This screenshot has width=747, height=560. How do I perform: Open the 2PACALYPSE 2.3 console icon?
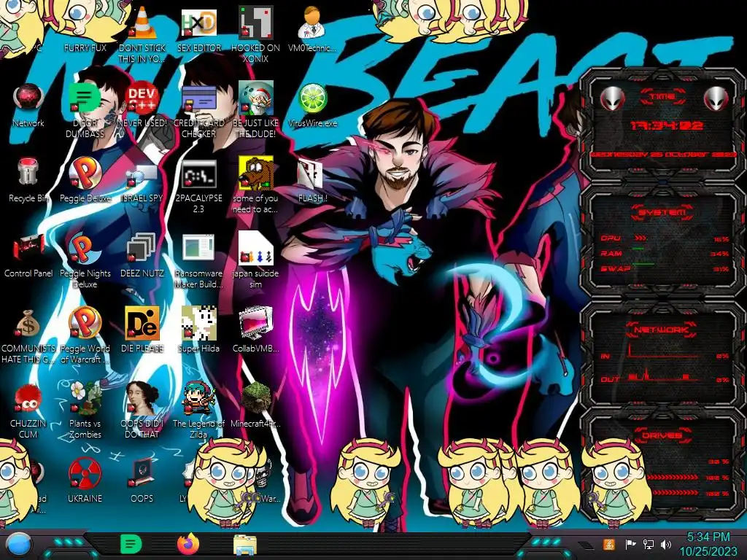(199, 174)
